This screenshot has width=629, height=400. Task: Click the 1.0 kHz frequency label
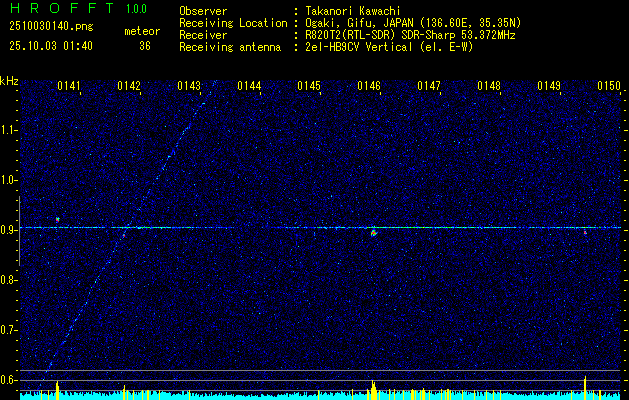pyautogui.click(x=9, y=180)
